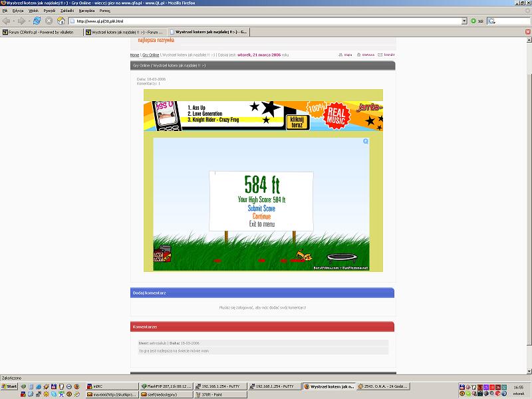Image resolution: width=532 pixels, height=399 pixels.
Task: Switch to Forum CDRinfo.pl tab
Action: tap(41, 32)
